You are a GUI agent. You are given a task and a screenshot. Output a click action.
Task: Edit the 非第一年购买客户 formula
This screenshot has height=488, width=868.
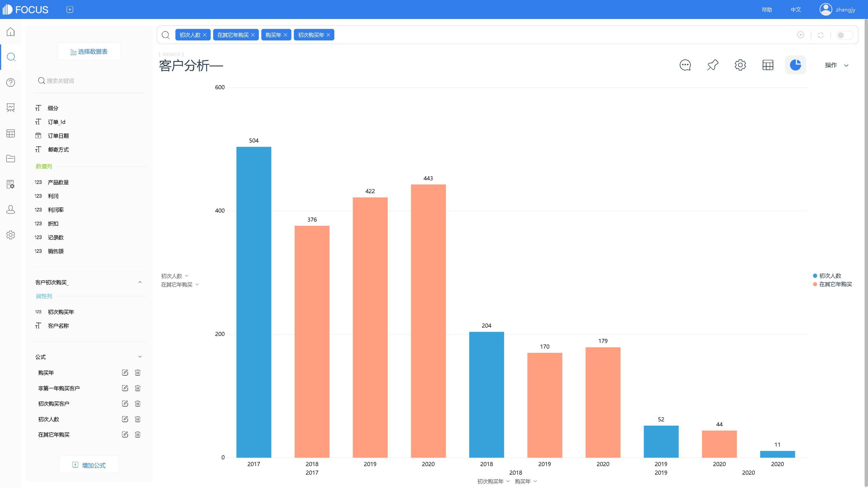(125, 388)
